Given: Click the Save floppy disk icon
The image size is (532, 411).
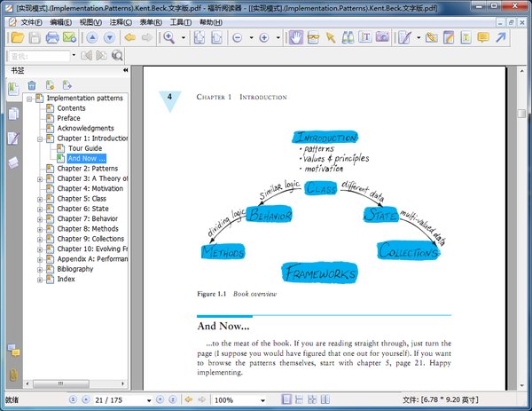Looking at the screenshot, I should click(x=35, y=37).
